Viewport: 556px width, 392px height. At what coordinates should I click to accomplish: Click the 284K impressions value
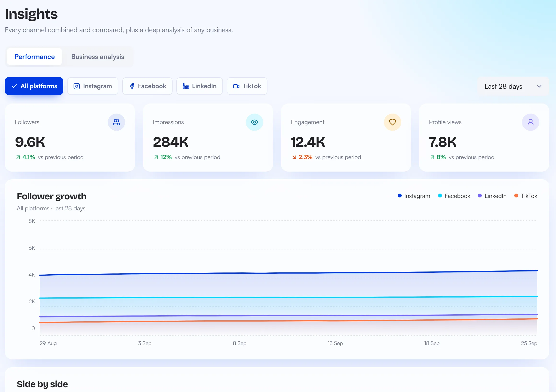click(x=170, y=142)
